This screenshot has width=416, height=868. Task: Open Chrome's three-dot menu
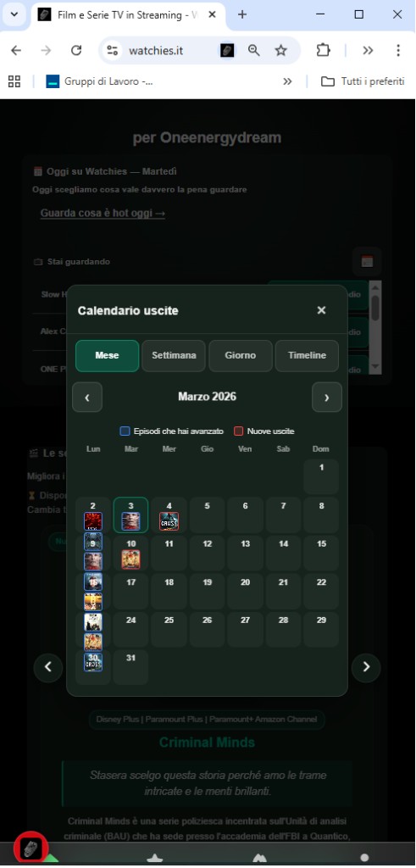coord(398,50)
